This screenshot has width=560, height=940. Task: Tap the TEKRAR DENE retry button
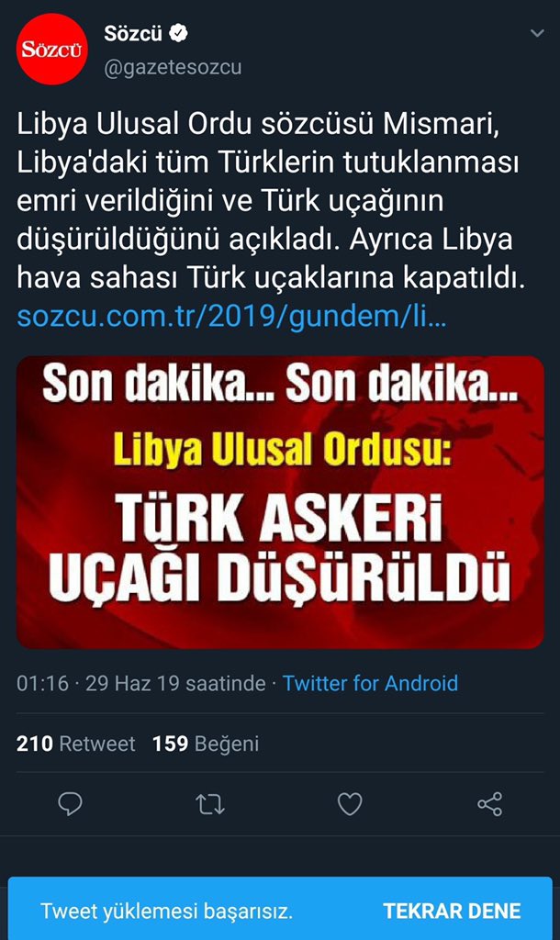coord(452,912)
